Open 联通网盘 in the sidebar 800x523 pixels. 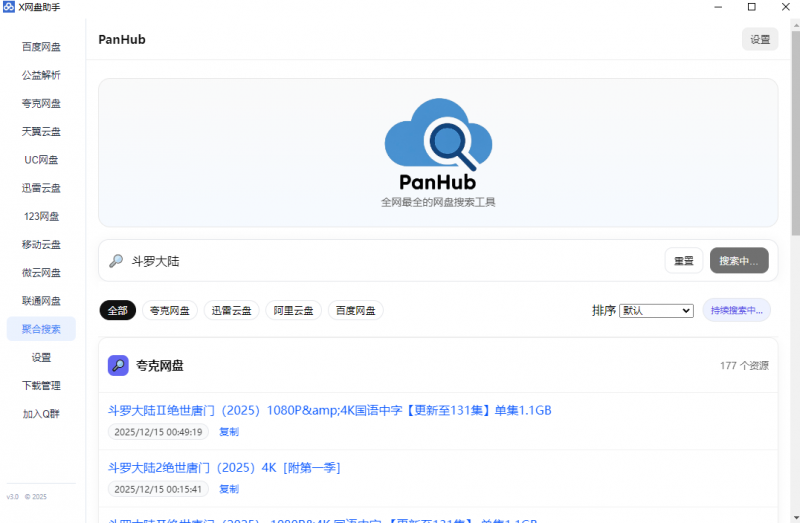click(x=41, y=301)
